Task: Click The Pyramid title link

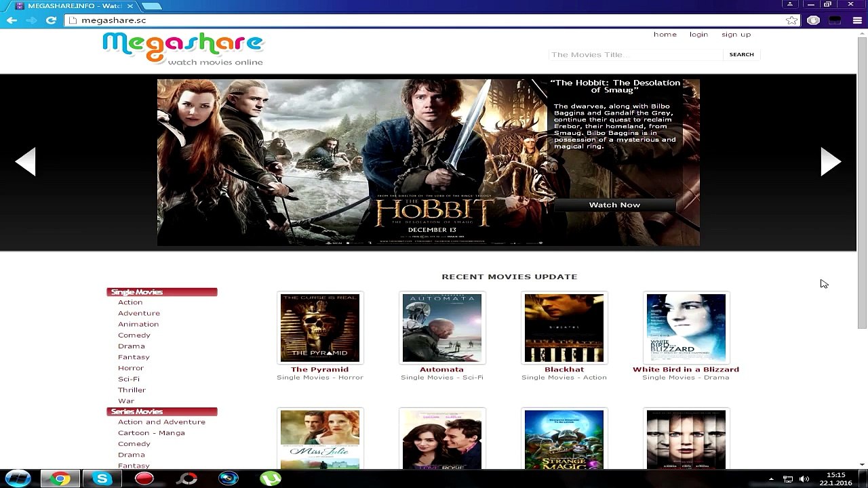Action: [319, 369]
